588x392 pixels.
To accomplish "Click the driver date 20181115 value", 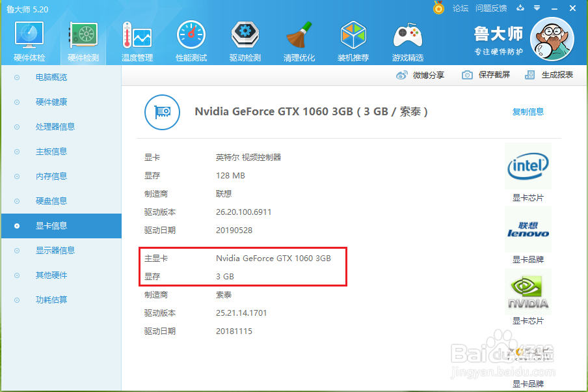I will point(234,331).
